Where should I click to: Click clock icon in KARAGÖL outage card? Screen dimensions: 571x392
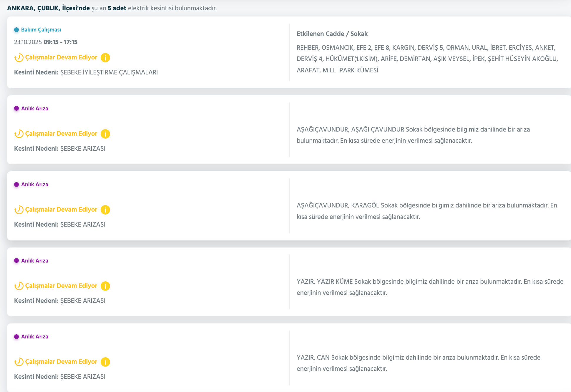pos(19,210)
